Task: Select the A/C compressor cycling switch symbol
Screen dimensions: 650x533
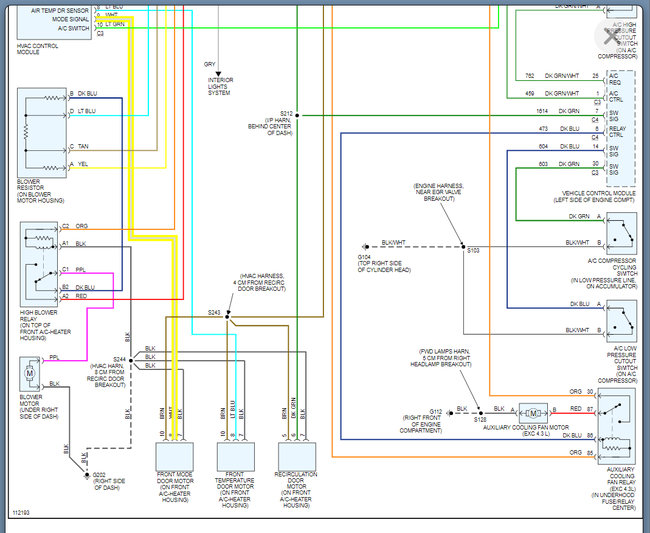Action: 621,233
